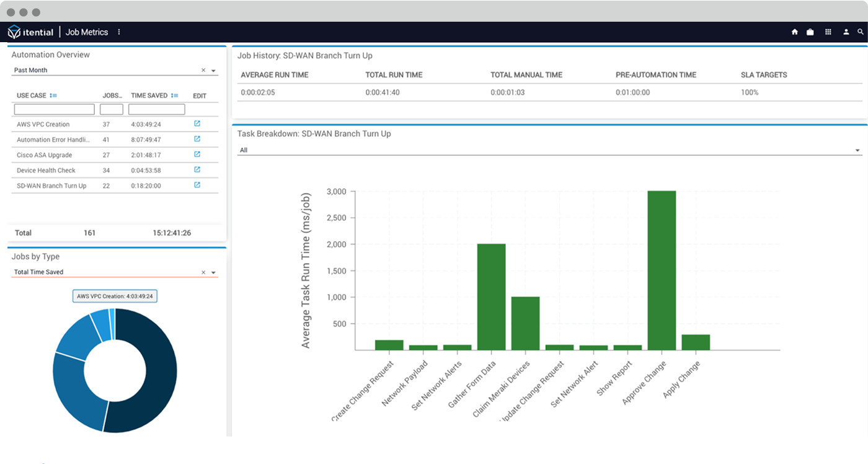
Task: Expand the Total Time Saved chart dropdown
Action: click(213, 272)
